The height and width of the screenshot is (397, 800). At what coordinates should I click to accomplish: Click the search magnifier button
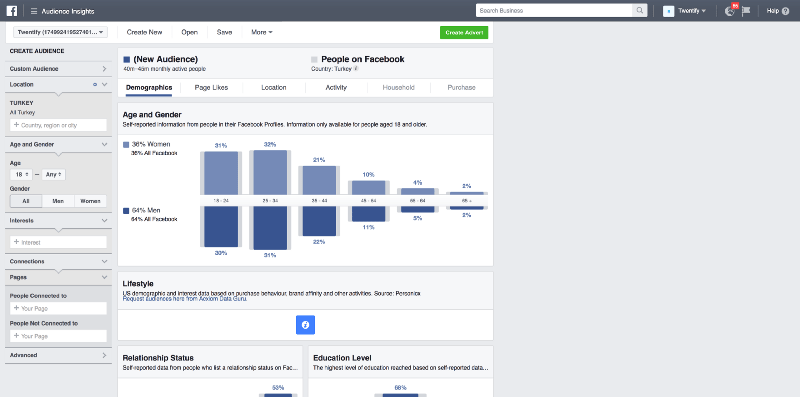[x=640, y=11]
